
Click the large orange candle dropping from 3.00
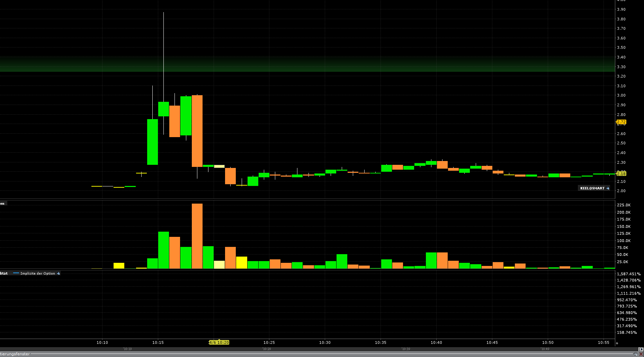[197, 131]
